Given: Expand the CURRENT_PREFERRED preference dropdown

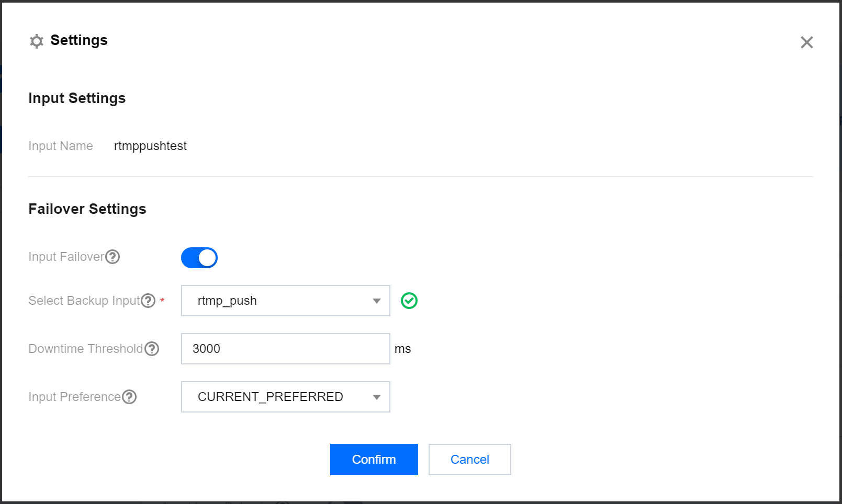Looking at the screenshot, I should tap(285, 397).
